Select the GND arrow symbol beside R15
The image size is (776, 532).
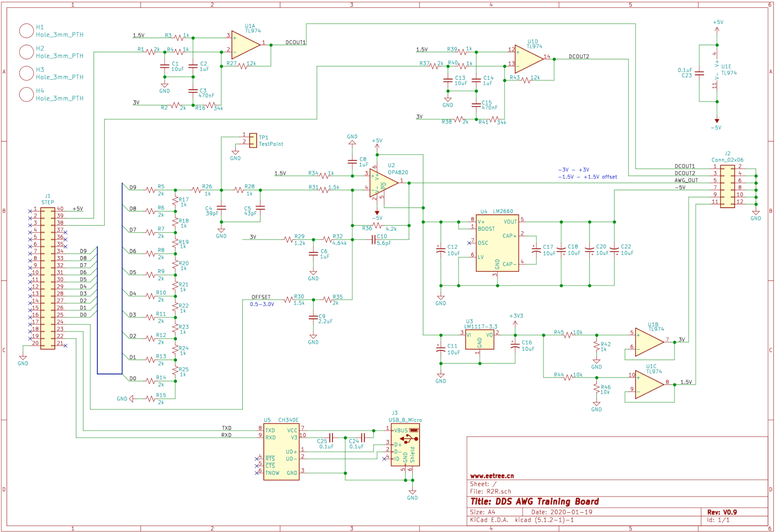point(131,399)
